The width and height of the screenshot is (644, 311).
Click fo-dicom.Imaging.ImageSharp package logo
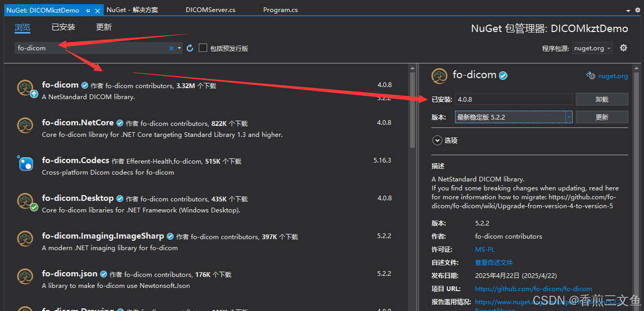pyautogui.click(x=25, y=239)
